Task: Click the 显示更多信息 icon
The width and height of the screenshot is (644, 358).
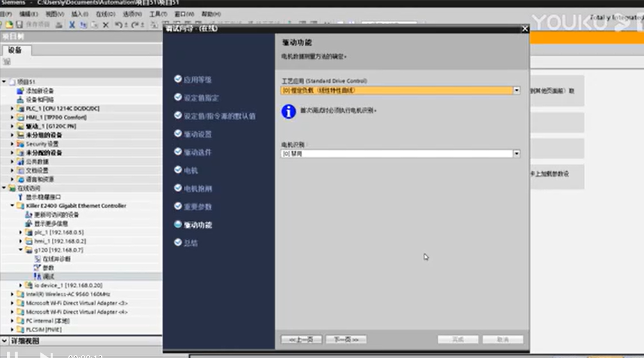Action: pos(28,224)
